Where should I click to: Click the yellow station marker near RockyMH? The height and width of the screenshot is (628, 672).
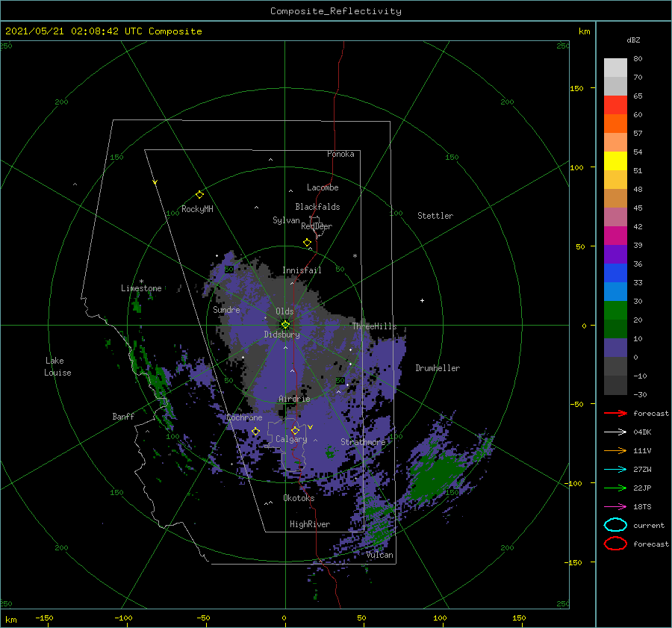tap(199, 195)
